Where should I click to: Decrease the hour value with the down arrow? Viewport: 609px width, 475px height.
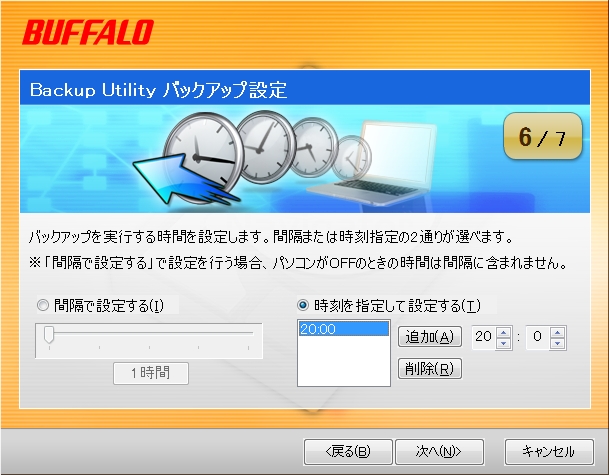504,343
